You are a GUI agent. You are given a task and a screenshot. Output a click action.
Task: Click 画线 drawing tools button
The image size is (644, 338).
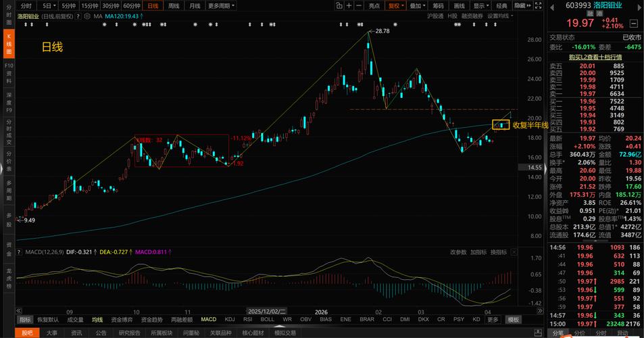pos(459,6)
